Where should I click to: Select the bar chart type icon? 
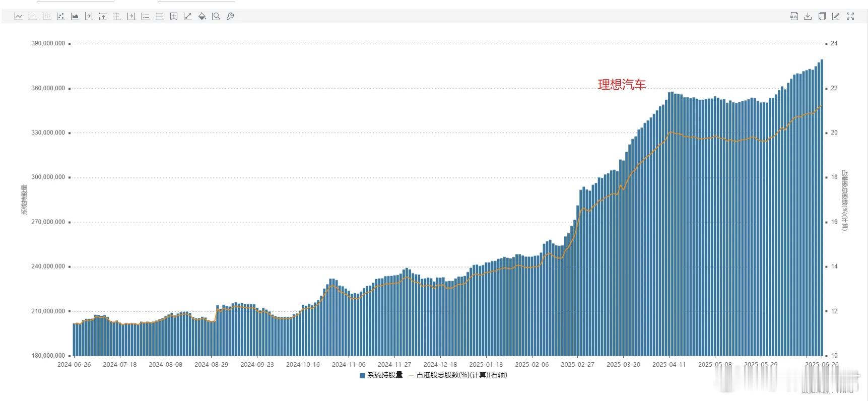pos(33,17)
